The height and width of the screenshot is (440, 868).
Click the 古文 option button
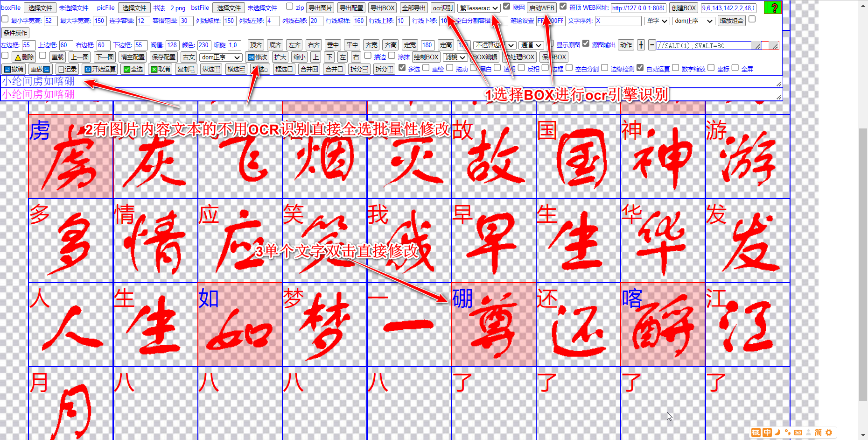(188, 57)
